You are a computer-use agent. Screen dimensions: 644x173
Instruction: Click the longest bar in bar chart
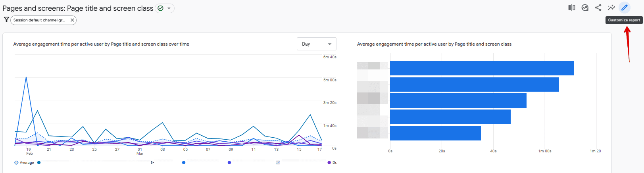click(482, 68)
